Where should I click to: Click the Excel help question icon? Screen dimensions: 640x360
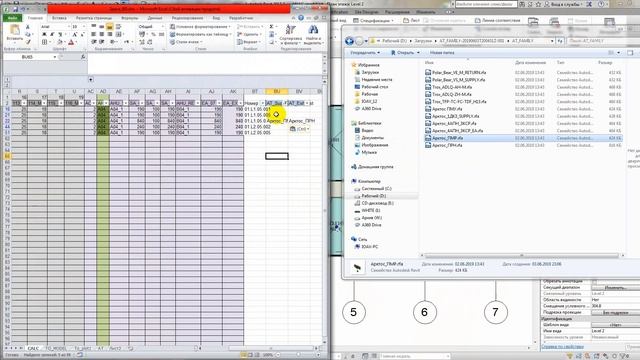[301, 18]
